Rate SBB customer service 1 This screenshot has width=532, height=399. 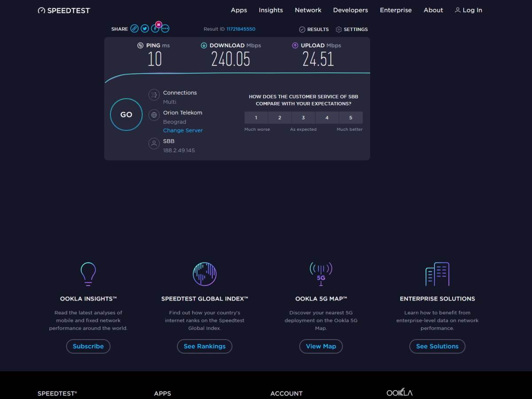256,117
